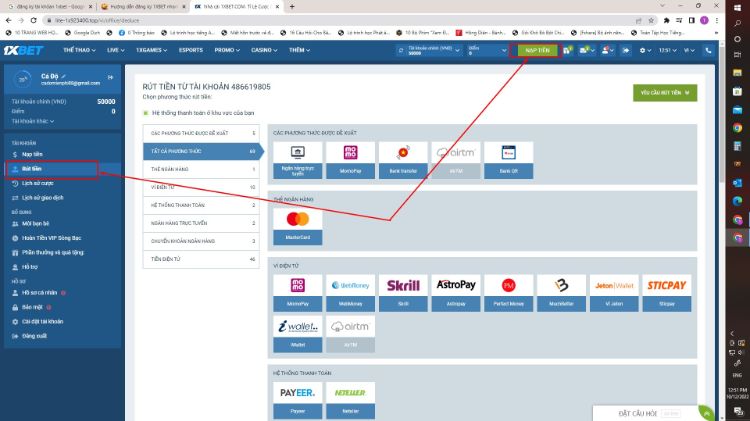This screenshot has height=421, width=750.
Task: Select NGÂN HÀNG TRỰC TUYẾN category
Action: coord(201,223)
